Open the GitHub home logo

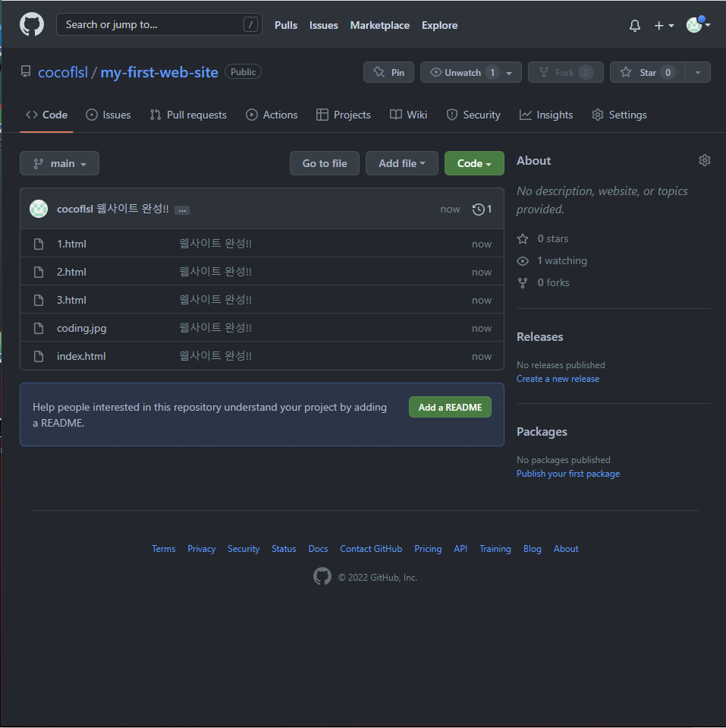tap(32, 24)
